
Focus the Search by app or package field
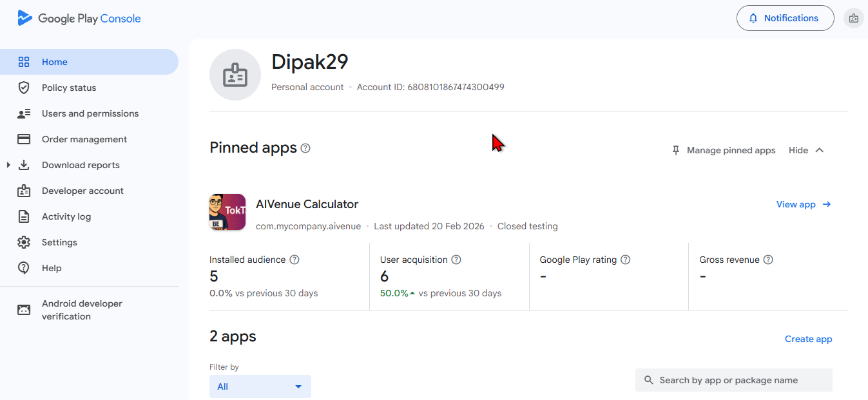pyautogui.click(x=733, y=380)
